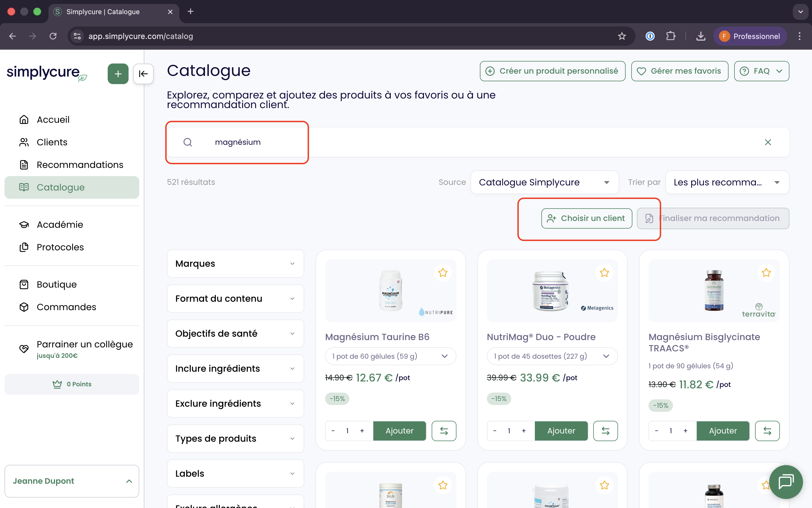
Task: Open Recommandations in sidebar
Action: pyautogui.click(x=72, y=165)
